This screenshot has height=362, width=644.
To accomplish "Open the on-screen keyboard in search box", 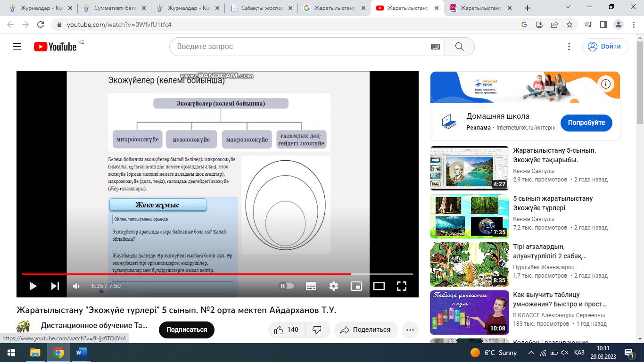I will pos(435,47).
